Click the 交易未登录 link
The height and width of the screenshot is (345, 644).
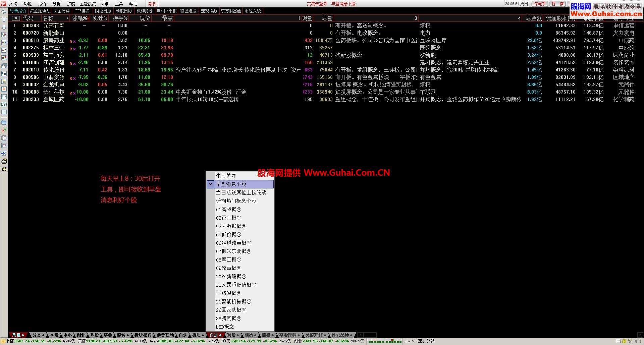pos(317,4)
